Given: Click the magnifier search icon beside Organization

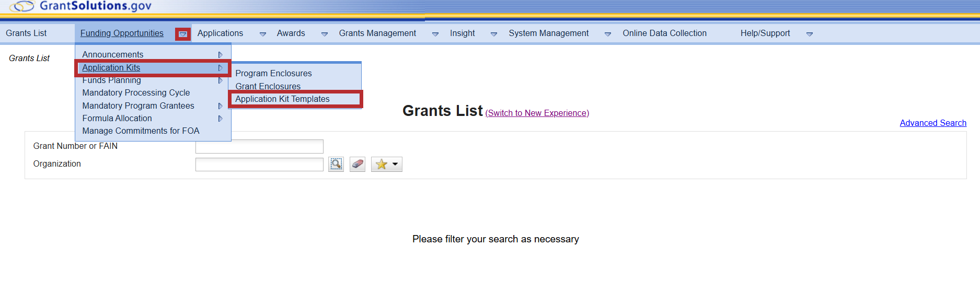Looking at the screenshot, I should point(336,164).
